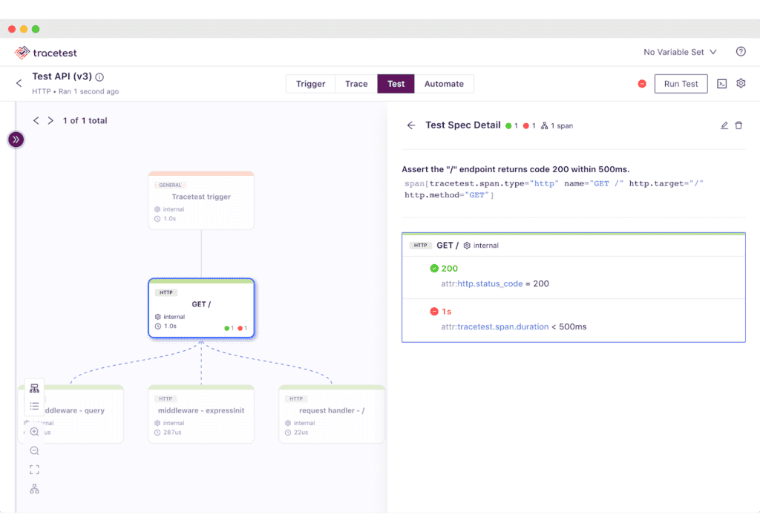The height and width of the screenshot is (532, 760).
Task: Switch to graph view mode
Action: click(x=34, y=389)
